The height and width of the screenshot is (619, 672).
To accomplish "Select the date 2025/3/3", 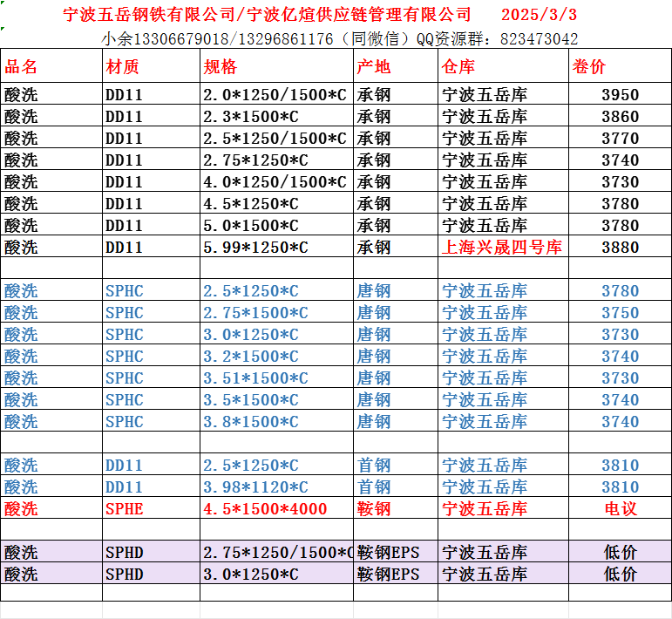I will 540,15.
